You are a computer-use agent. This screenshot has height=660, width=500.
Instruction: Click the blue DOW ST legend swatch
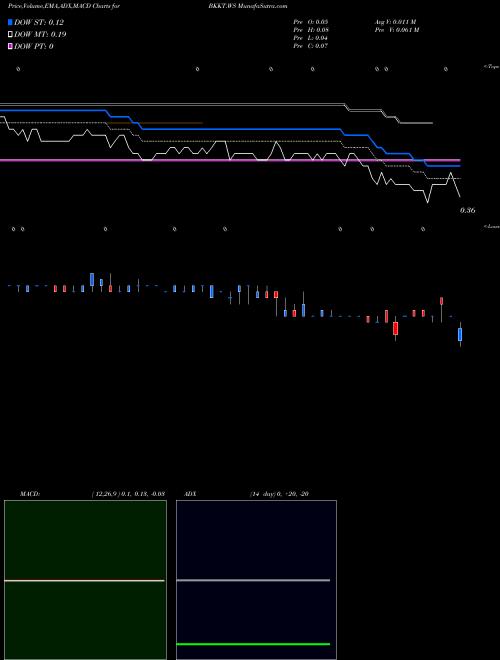click(x=10, y=22)
